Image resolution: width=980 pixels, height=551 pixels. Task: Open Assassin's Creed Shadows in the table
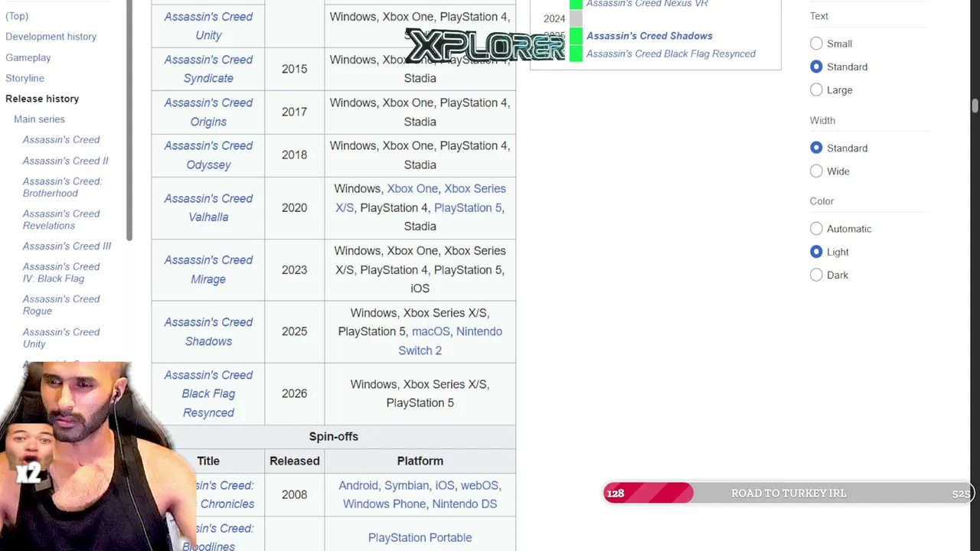(x=208, y=331)
